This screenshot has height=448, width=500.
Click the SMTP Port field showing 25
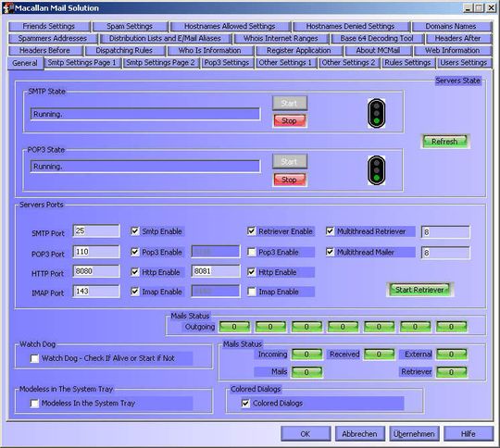click(x=96, y=230)
